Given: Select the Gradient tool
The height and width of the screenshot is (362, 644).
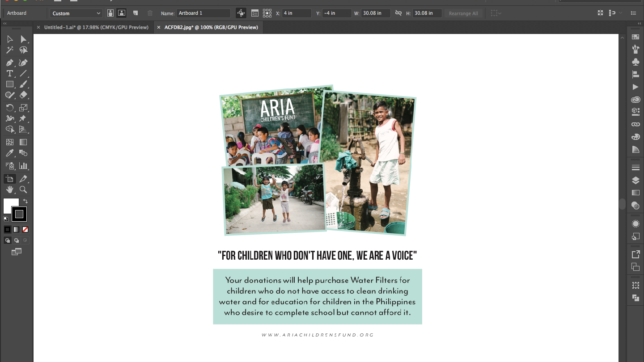Looking at the screenshot, I should point(23,142).
